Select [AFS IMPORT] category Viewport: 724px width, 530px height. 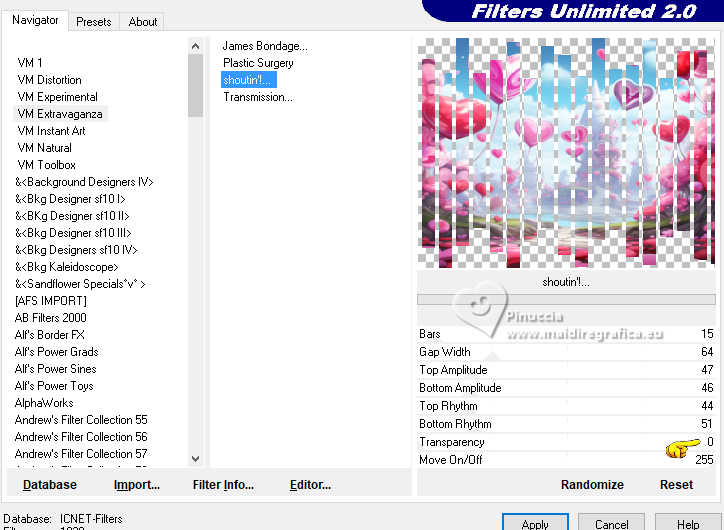[51, 301]
